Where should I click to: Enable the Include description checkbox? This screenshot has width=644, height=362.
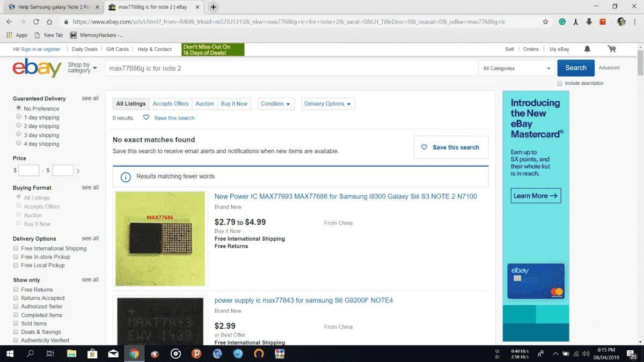click(x=560, y=83)
